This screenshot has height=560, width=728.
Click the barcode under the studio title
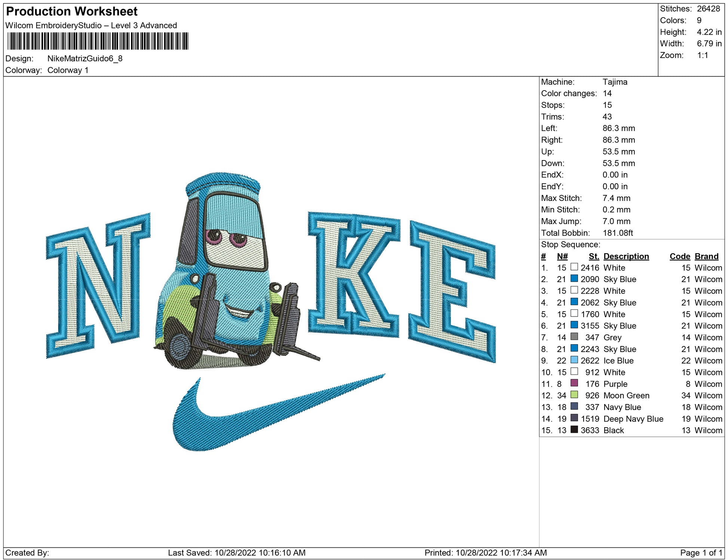(98, 41)
